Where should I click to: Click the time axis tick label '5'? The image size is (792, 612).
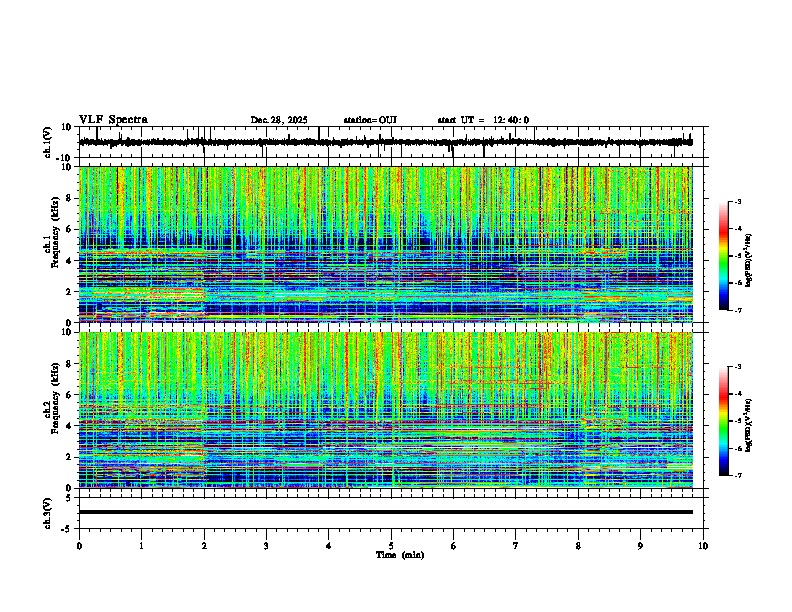[x=391, y=546]
